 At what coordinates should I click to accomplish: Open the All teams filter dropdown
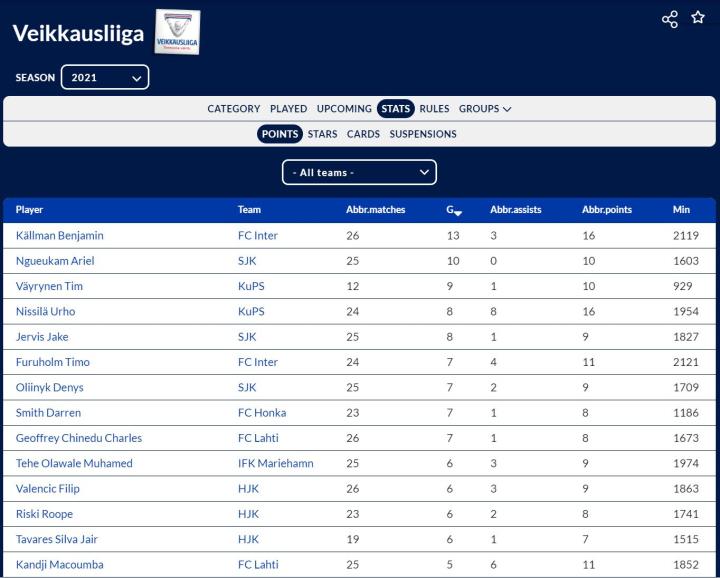pos(359,172)
